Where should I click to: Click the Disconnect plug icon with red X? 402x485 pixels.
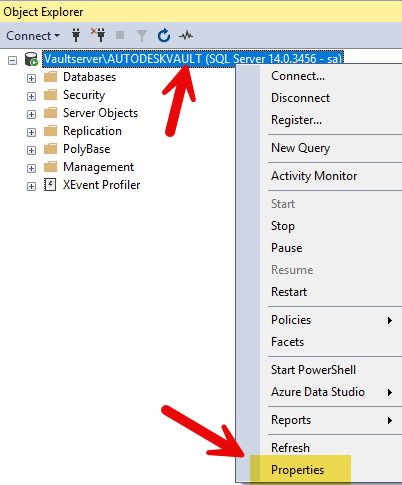click(98, 35)
